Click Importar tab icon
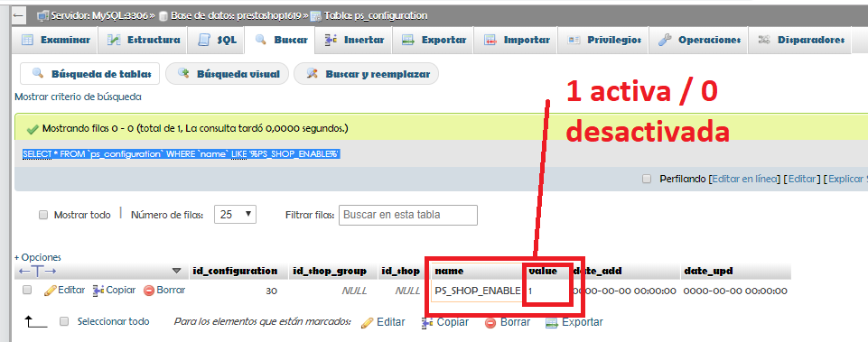This screenshot has width=868, height=342. (490, 40)
